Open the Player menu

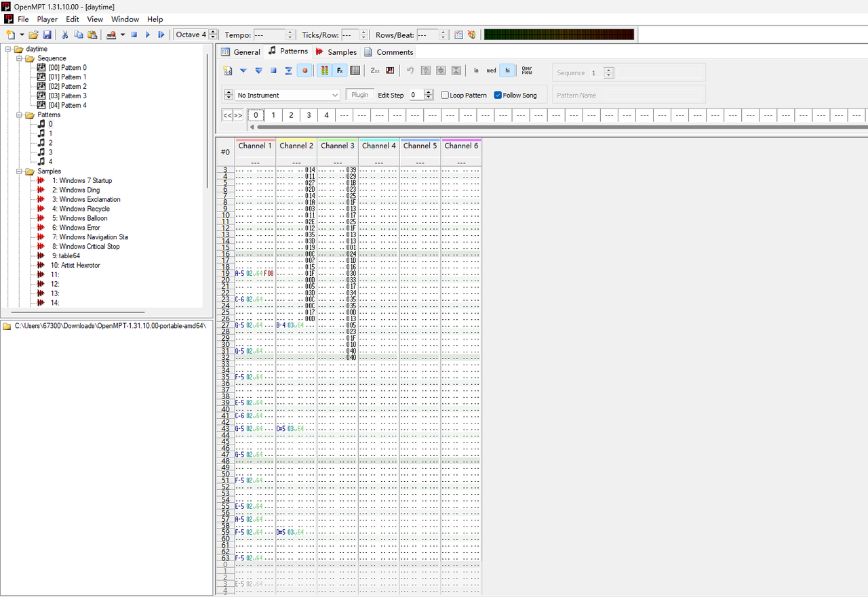click(x=47, y=19)
